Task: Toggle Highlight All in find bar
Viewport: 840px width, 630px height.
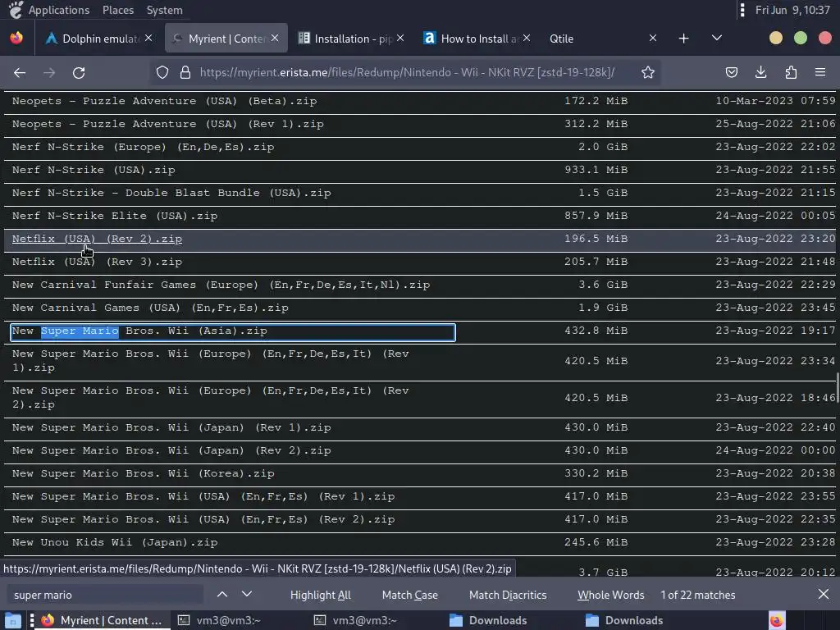Action: 321,595
